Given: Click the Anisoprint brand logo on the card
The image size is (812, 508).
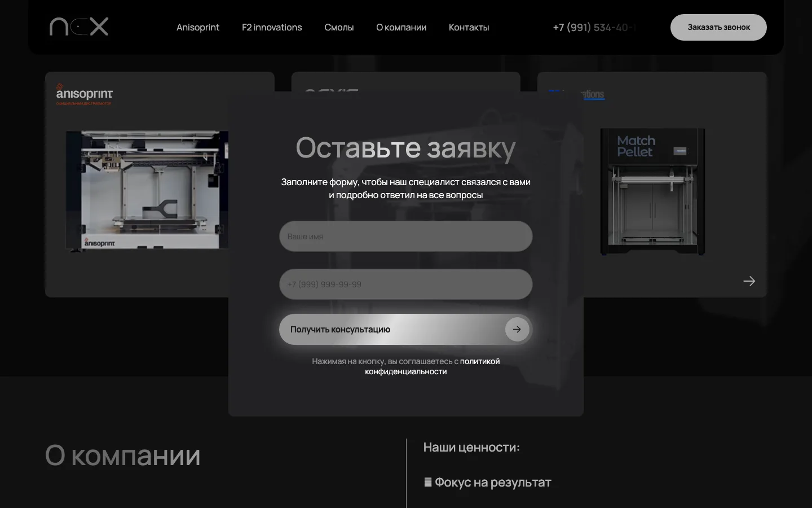Looking at the screenshot, I should (84, 94).
